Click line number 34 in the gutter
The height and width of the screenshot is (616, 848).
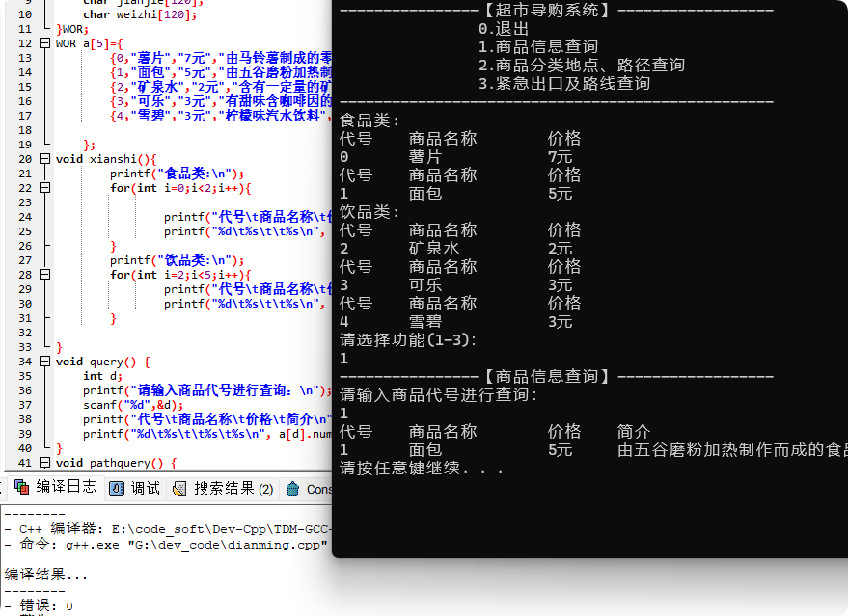pos(25,362)
